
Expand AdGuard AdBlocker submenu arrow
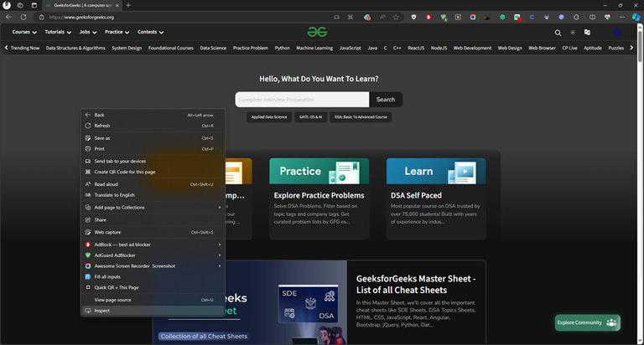pos(220,255)
